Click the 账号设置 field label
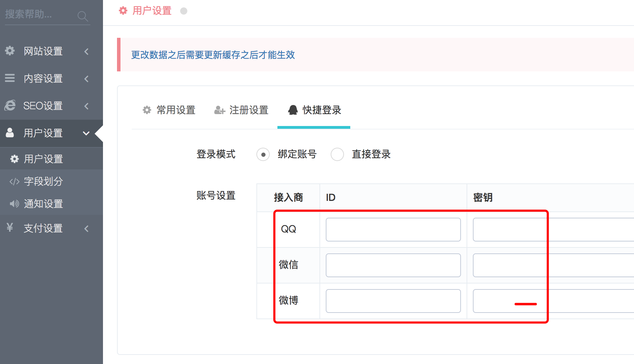 [x=216, y=195]
